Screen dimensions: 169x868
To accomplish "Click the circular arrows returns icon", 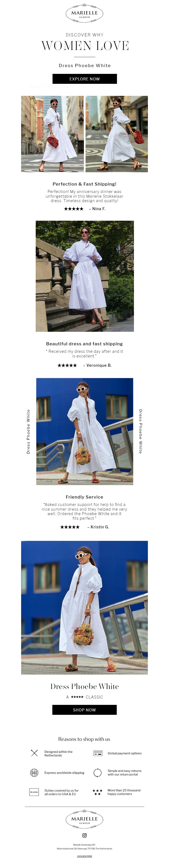I will click(98, 772).
